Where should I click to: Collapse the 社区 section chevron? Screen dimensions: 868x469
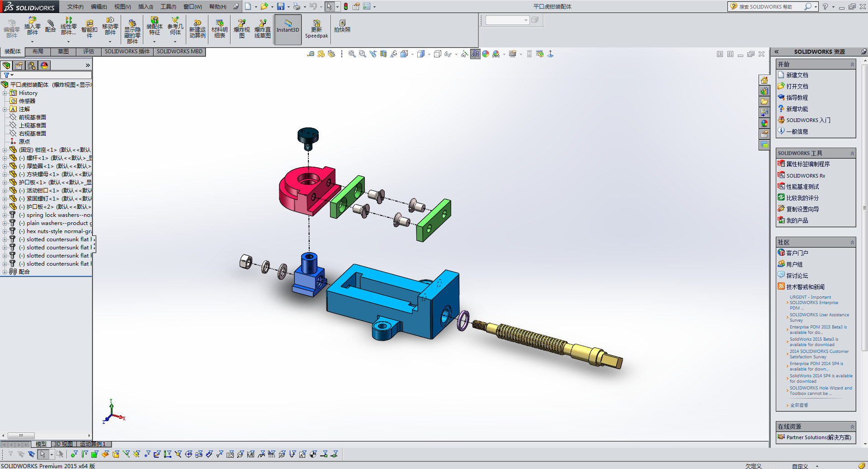852,243
